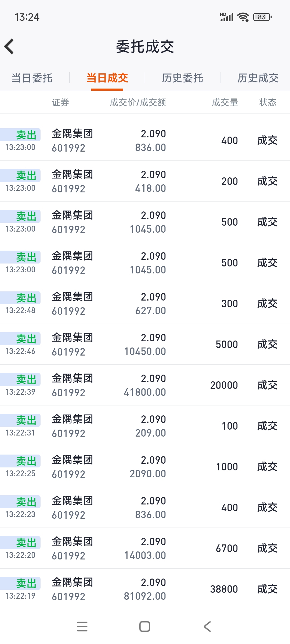Tap the HD signal strength icon
Screen dimensions: 290x644
(x=227, y=17)
